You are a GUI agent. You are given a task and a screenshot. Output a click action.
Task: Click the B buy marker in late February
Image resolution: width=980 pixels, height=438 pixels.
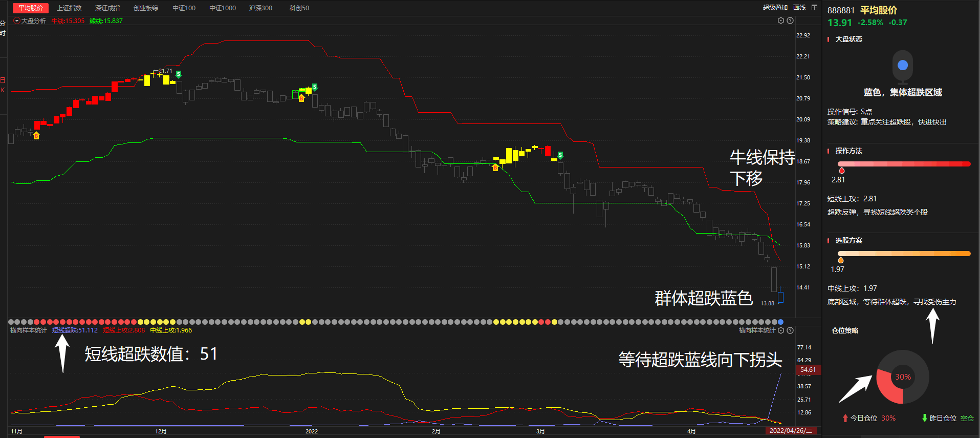[x=495, y=168]
